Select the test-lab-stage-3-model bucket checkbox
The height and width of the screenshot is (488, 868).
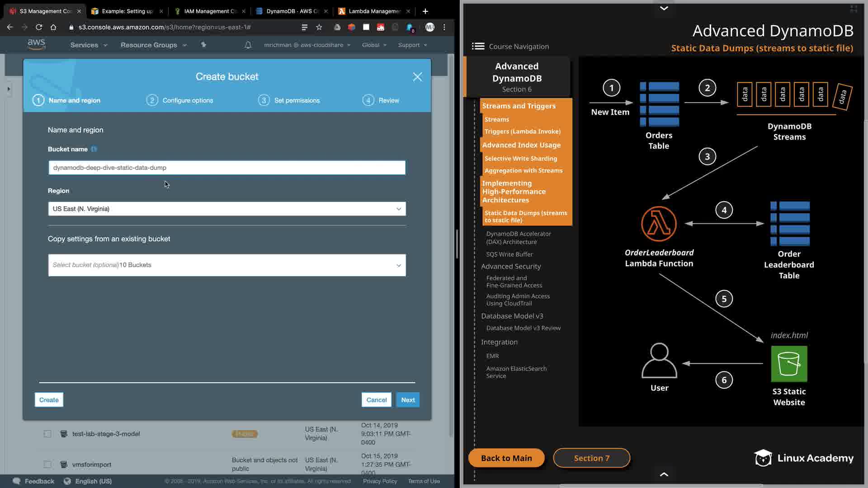pos(47,434)
